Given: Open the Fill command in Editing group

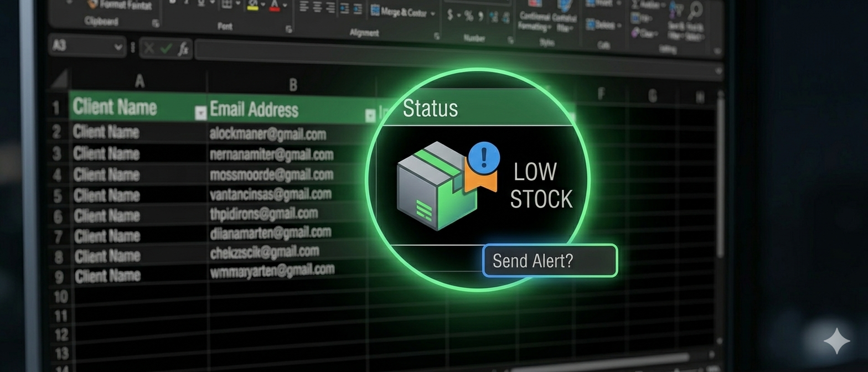Looking at the screenshot, I should point(642,19).
